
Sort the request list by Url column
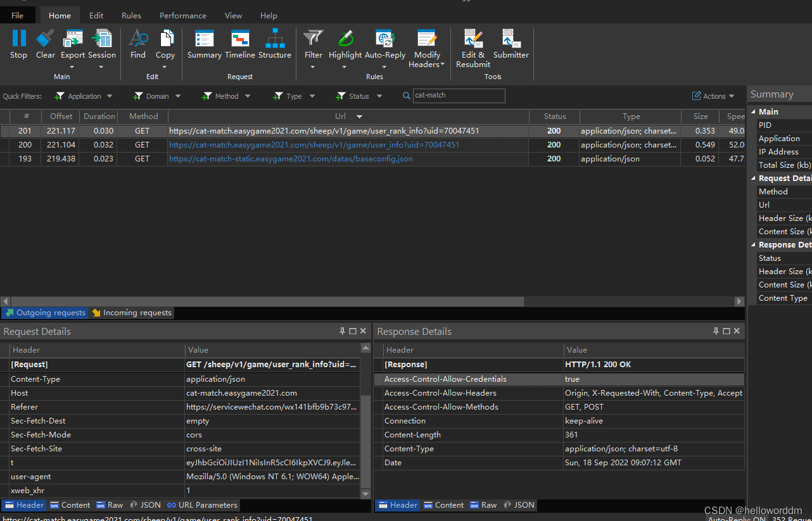point(348,116)
